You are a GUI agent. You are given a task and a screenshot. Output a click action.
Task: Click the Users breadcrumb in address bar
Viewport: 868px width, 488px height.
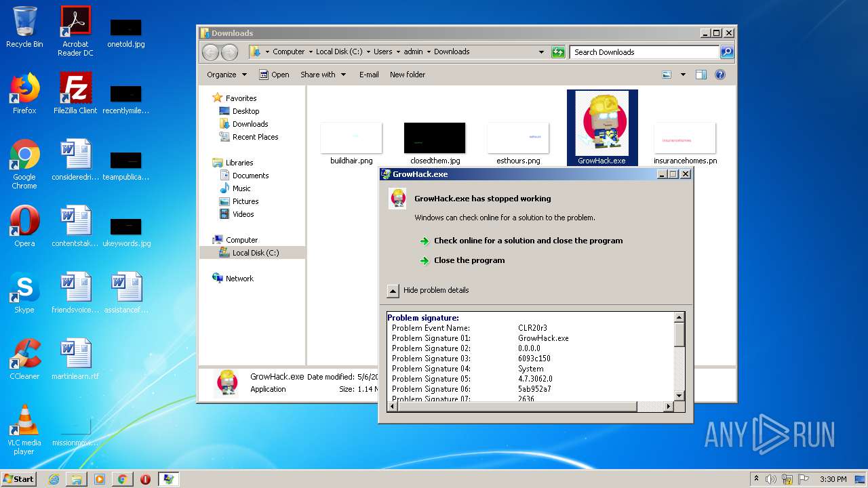(383, 52)
